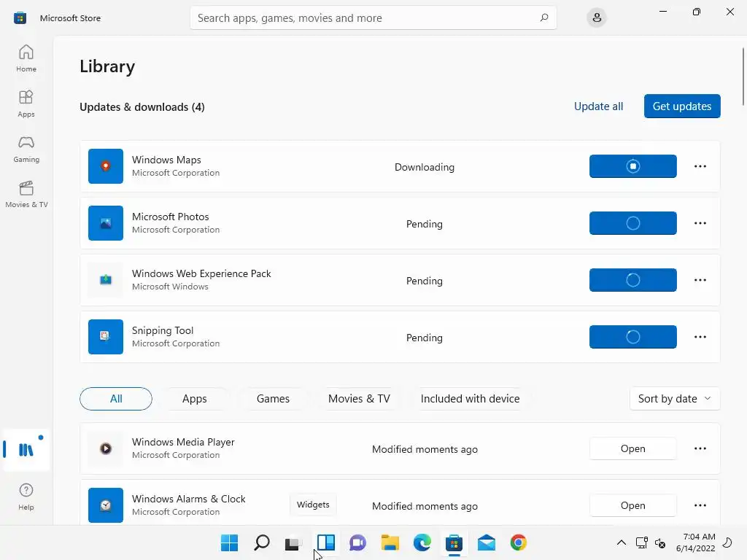Open the Apps section in the sidebar
Image resolution: width=747 pixels, height=560 pixels.
(26, 104)
